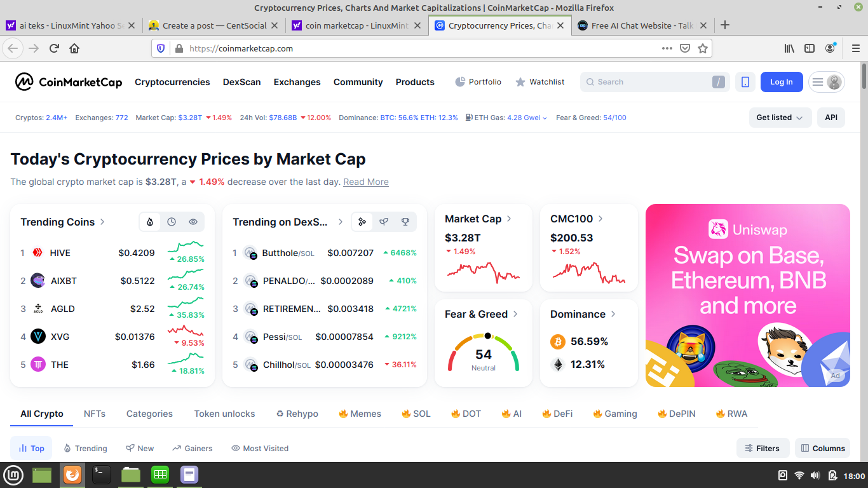868x488 pixels.
Task: Click the HIVE coin icon
Action: pos(37,253)
